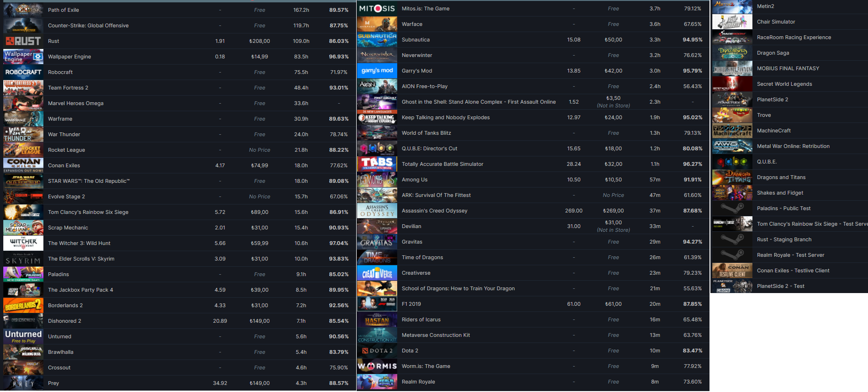Select the 97.04% rating for Witcher 3
Image resolution: width=868 pixels, height=392 pixels.
339,243
